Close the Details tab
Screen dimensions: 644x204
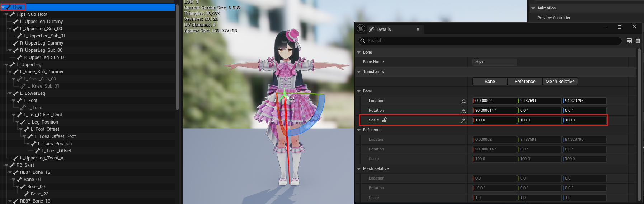click(x=418, y=29)
